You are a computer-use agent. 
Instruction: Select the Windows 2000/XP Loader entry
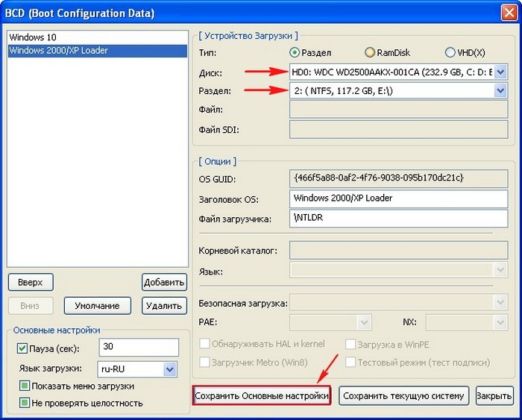coord(98,51)
